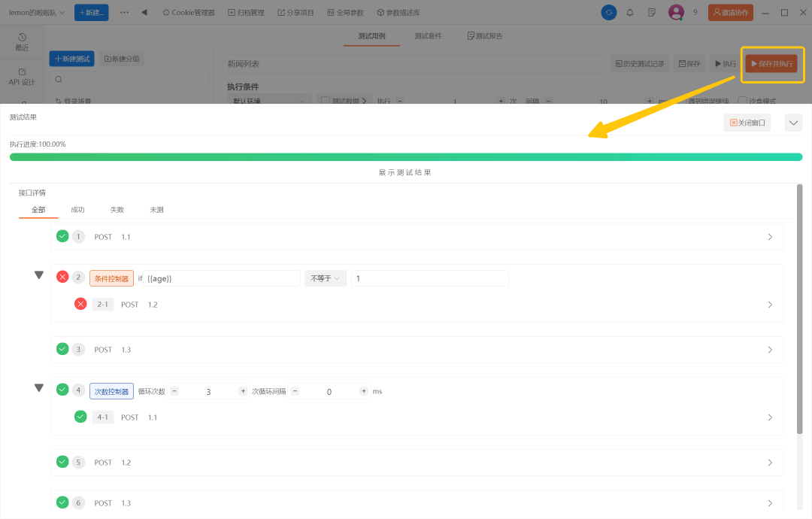Show 全部 interface results
The height and width of the screenshot is (519, 812).
(x=38, y=210)
